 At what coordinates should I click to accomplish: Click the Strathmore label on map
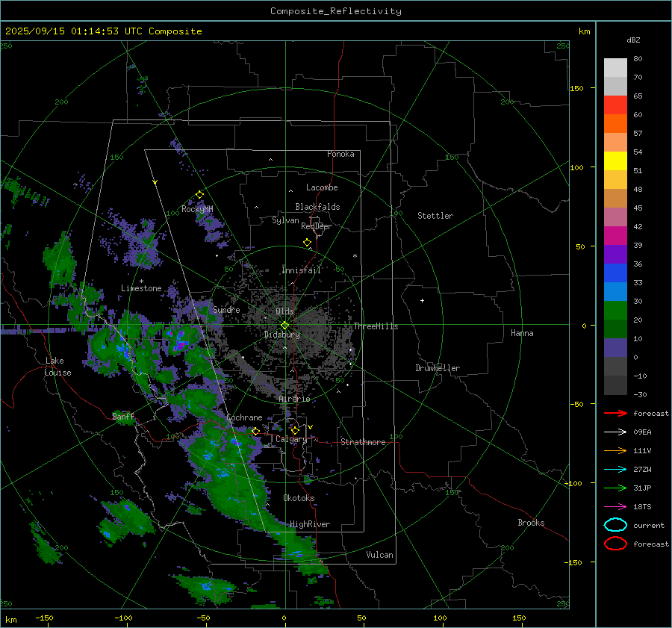363,442
